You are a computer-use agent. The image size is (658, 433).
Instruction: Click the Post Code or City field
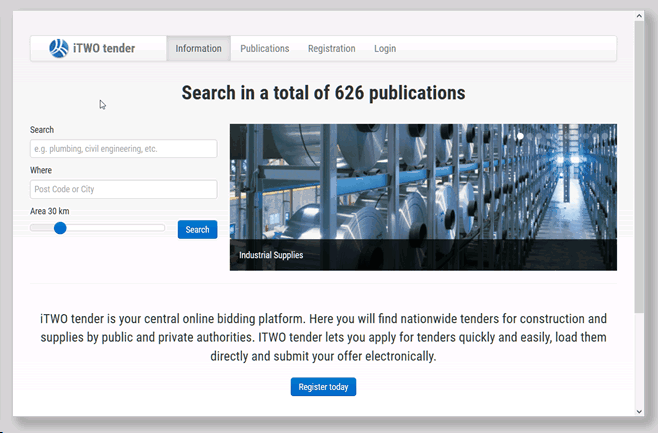tap(124, 189)
